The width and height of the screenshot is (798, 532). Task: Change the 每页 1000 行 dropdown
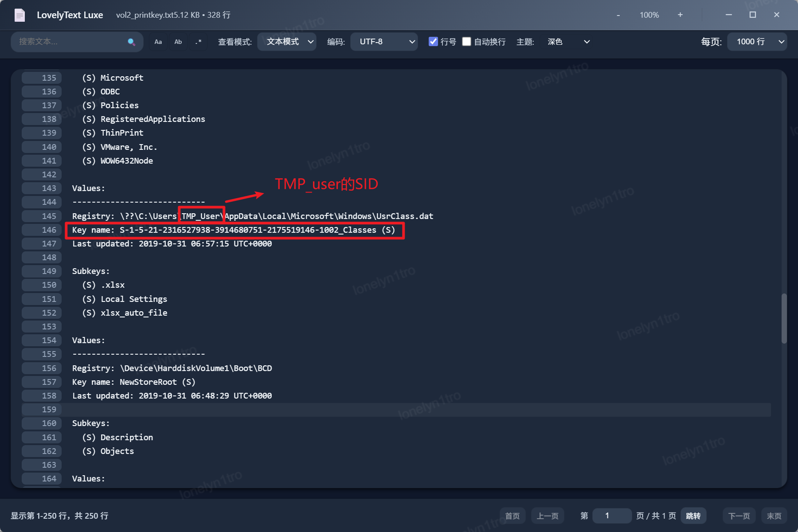pyautogui.click(x=757, y=42)
